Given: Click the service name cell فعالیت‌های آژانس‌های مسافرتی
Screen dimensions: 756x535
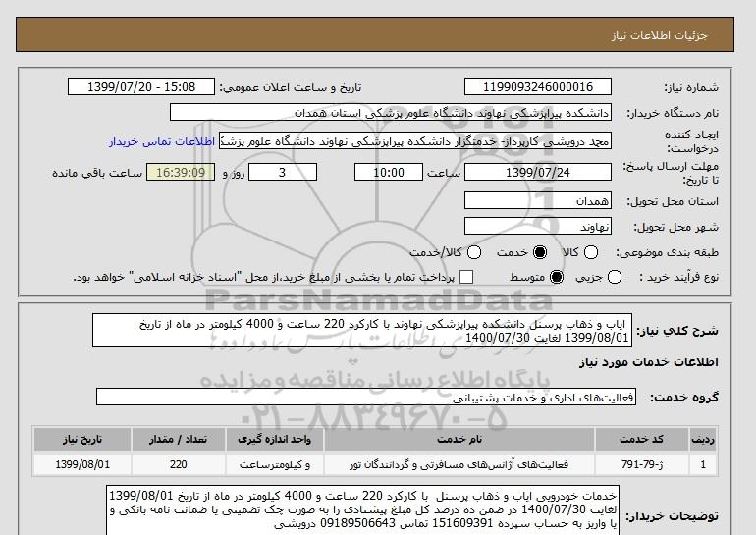Looking at the screenshot, I should (x=459, y=464).
